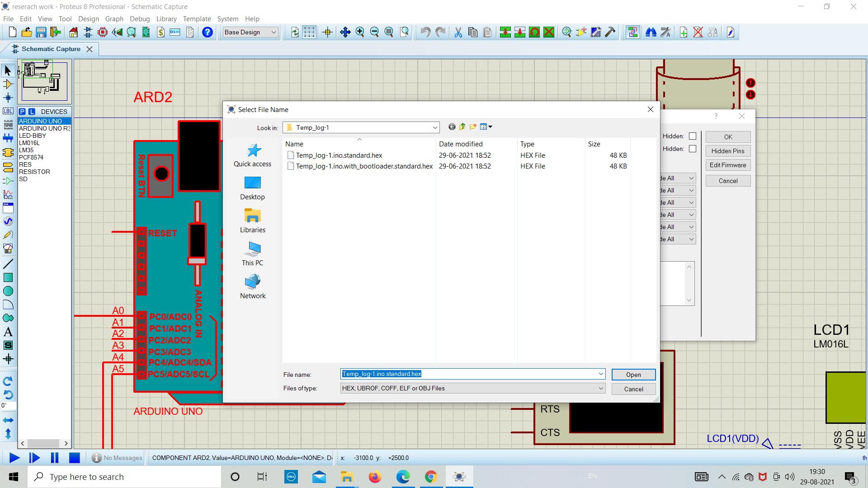Click the New Project toolbar icon

pos(13,32)
